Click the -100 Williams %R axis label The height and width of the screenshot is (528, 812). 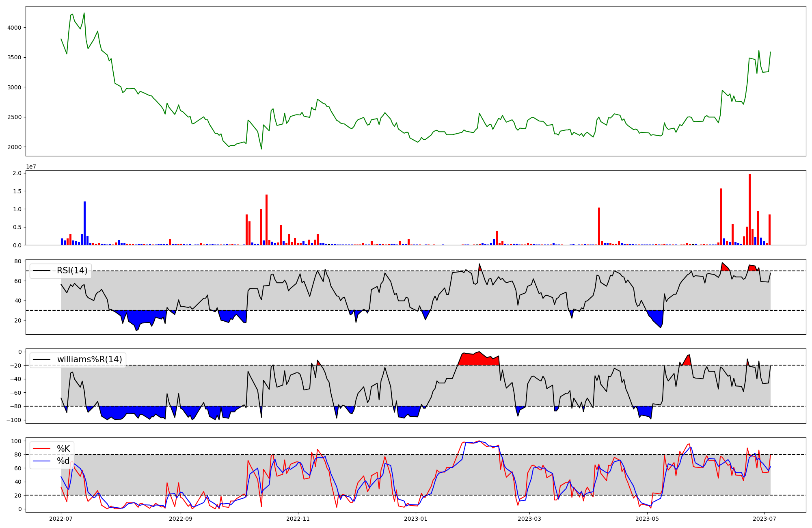[x=13, y=420]
